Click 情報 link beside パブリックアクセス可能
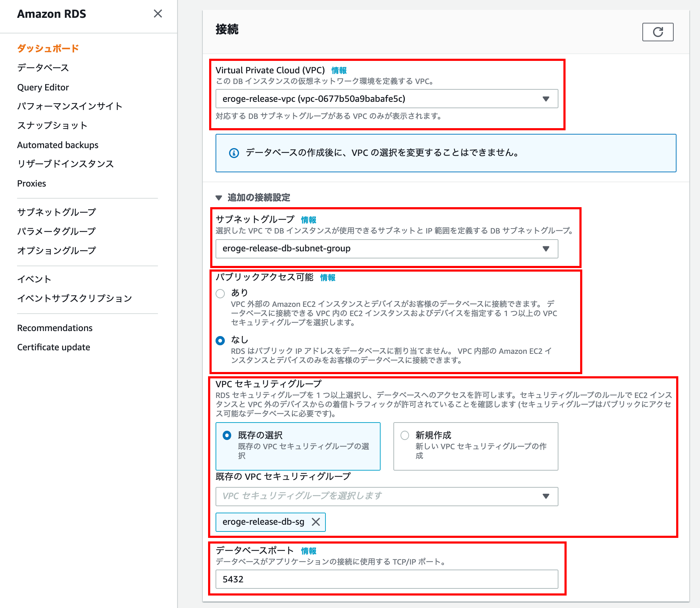Screen dimensions: 700x608 [x=328, y=278]
